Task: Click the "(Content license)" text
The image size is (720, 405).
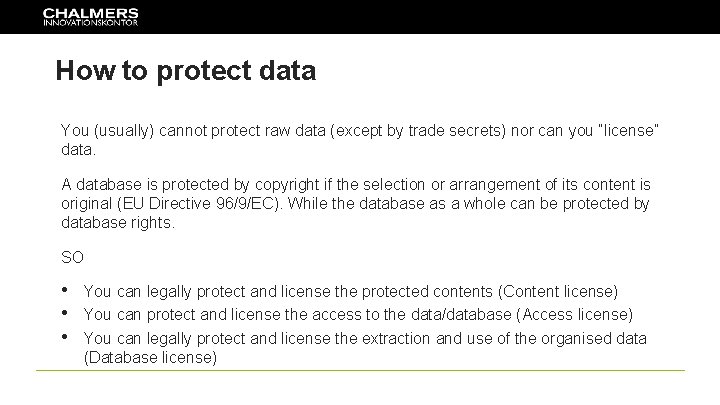Action: click(x=558, y=292)
